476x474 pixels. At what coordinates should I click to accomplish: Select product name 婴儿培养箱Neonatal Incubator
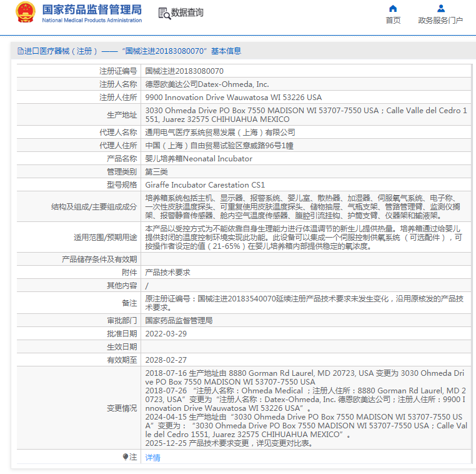point(199,159)
